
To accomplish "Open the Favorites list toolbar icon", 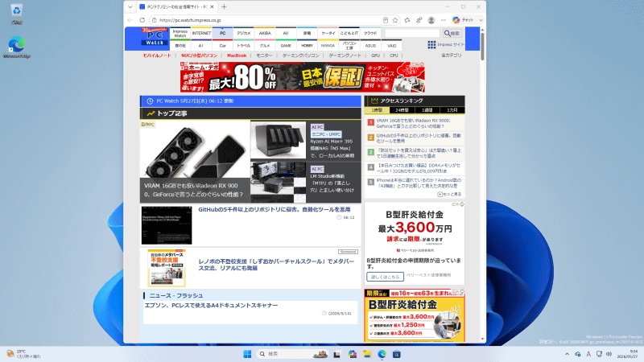I will click(x=407, y=20).
